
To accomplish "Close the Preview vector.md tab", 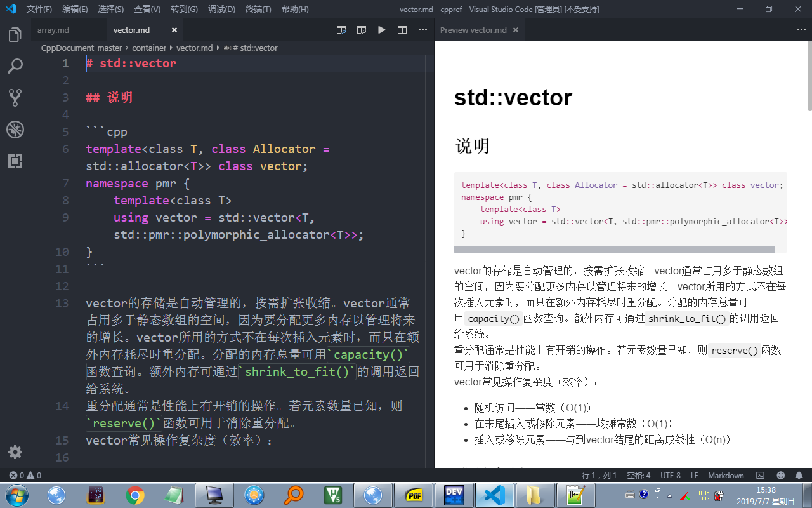I will 516,30.
